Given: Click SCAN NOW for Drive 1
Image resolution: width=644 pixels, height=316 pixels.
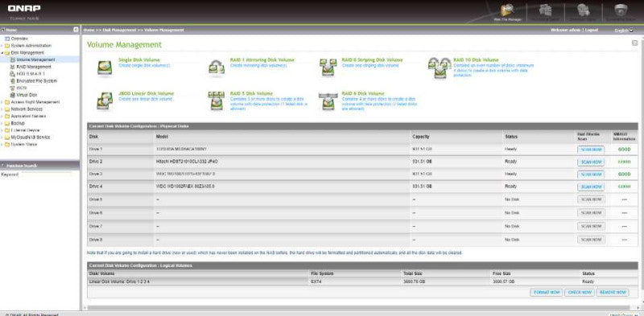Looking at the screenshot, I should pos(591,150).
